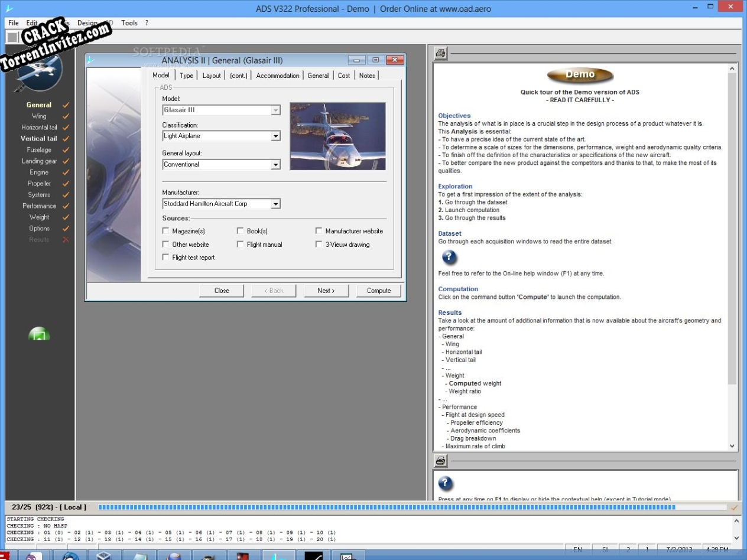The image size is (747, 560).
Task: Enable the Flight manual source checkbox
Action: (x=241, y=244)
